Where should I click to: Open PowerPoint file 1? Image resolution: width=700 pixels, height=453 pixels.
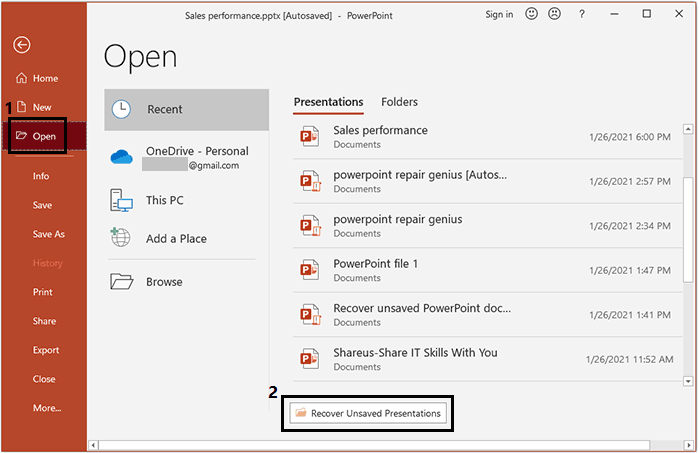click(488, 270)
